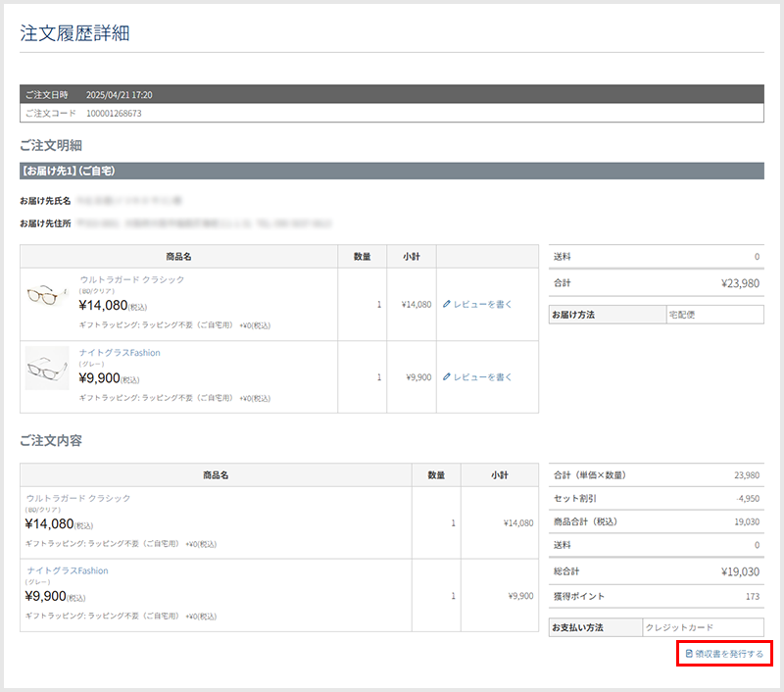Open ナイトグラスFashion glasses thumbnail
The width and height of the screenshot is (784, 692).
click(x=47, y=369)
